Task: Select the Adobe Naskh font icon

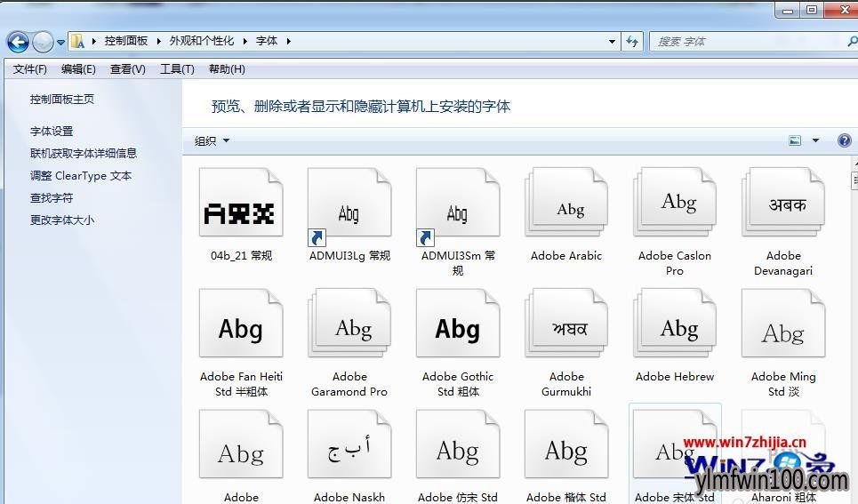Action: pos(349,444)
